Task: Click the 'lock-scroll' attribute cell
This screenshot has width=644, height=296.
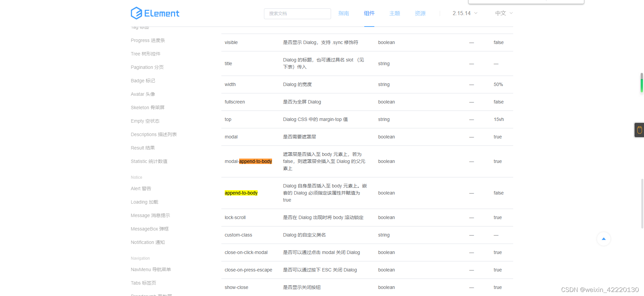Action: pyautogui.click(x=235, y=217)
